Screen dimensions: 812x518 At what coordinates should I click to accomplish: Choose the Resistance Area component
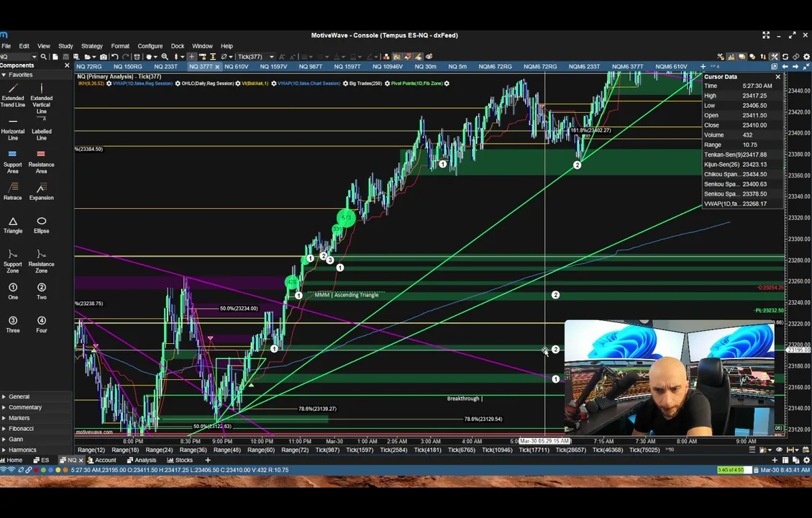pyautogui.click(x=42, y=162)
